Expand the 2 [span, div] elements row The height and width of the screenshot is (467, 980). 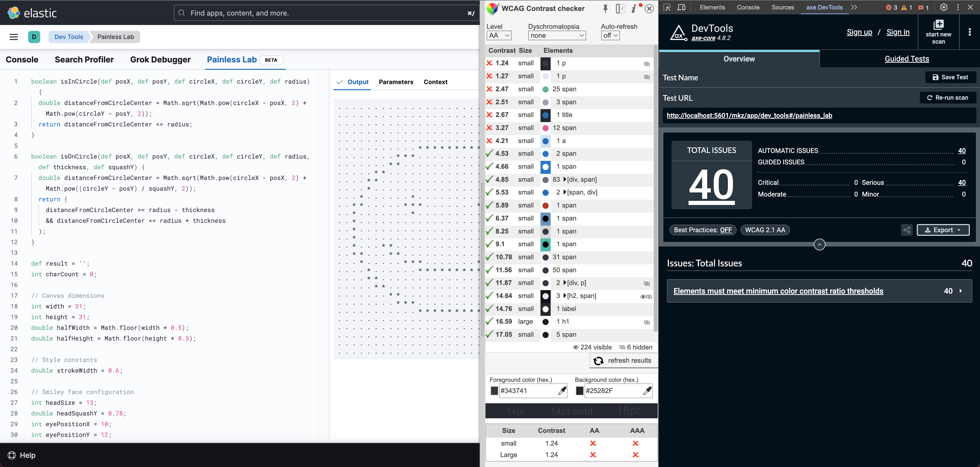(564, 192)
